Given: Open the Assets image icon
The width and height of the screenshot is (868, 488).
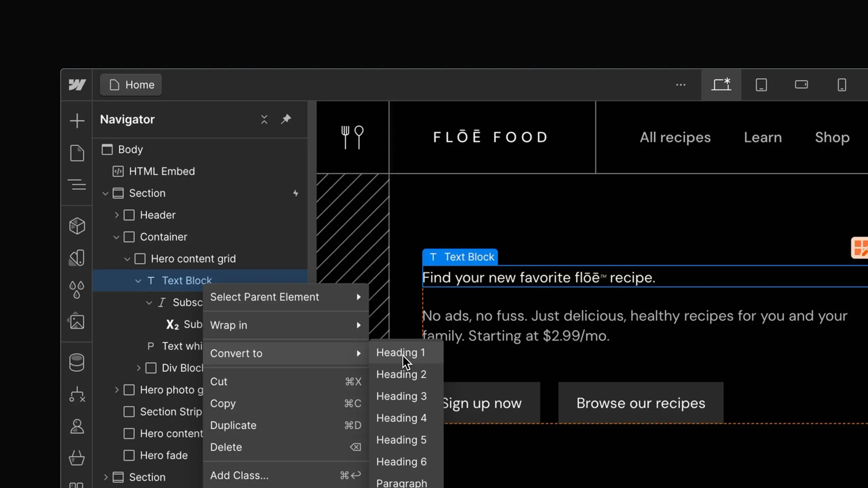Looking at the screenshot, I should coord(77,322).
